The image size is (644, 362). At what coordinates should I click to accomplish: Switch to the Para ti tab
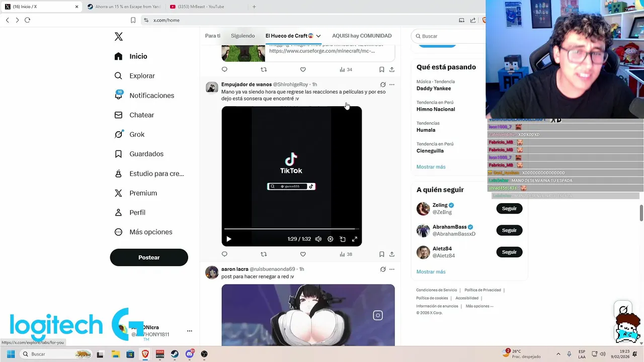click(213, 36)
